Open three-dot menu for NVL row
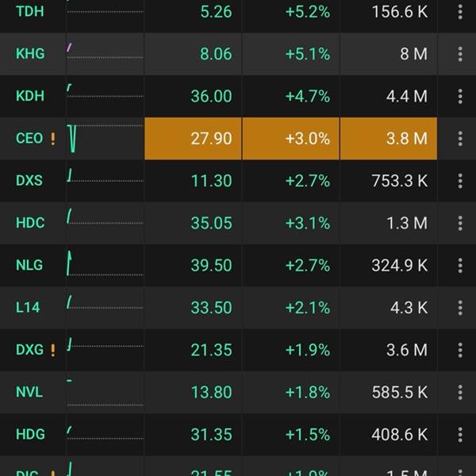Image resolution: width=476 pixels, height=476 pixels. tap(460, 392)
